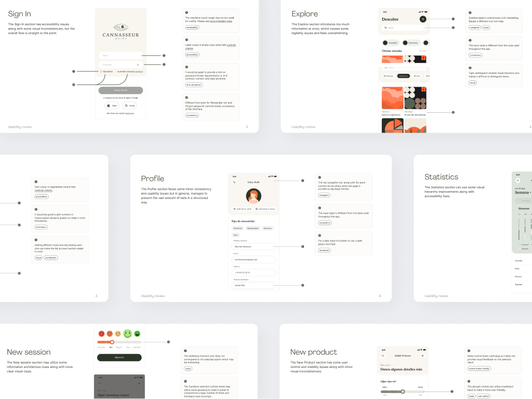Tick the Recordarme checkbox
The width and height of the screenshot is (532, 399).
(101, 71)
